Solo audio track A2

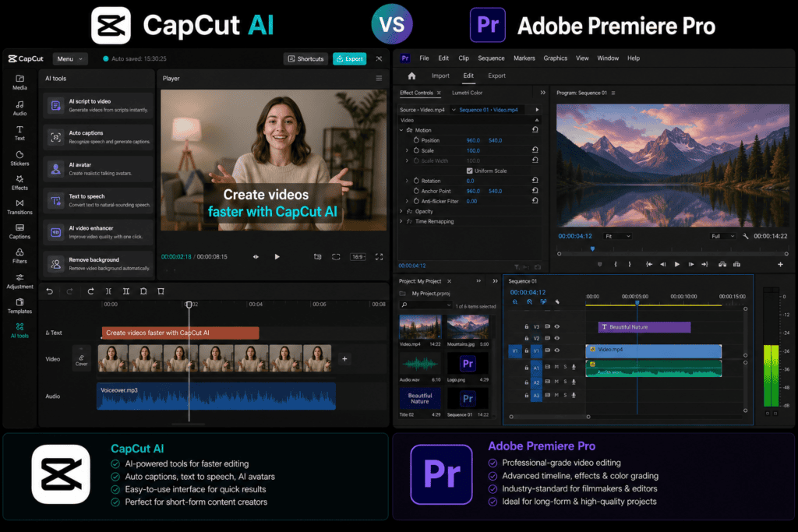point(565,382)
